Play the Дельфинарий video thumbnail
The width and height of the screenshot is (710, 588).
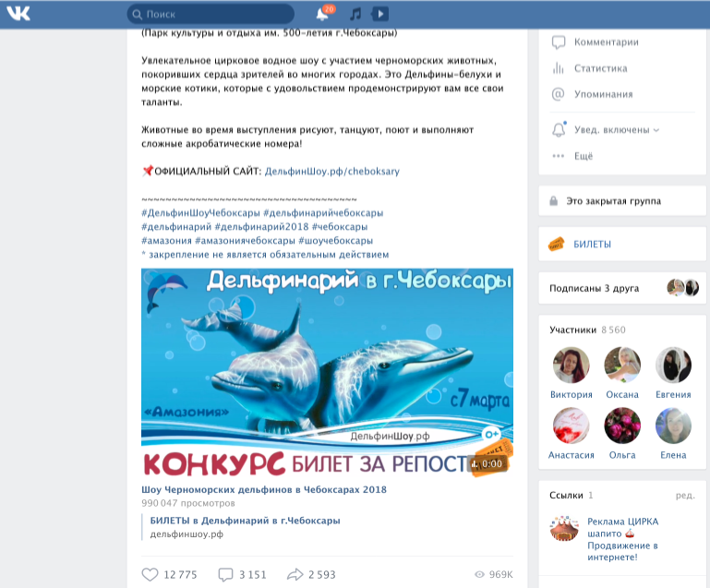point(327,374)
